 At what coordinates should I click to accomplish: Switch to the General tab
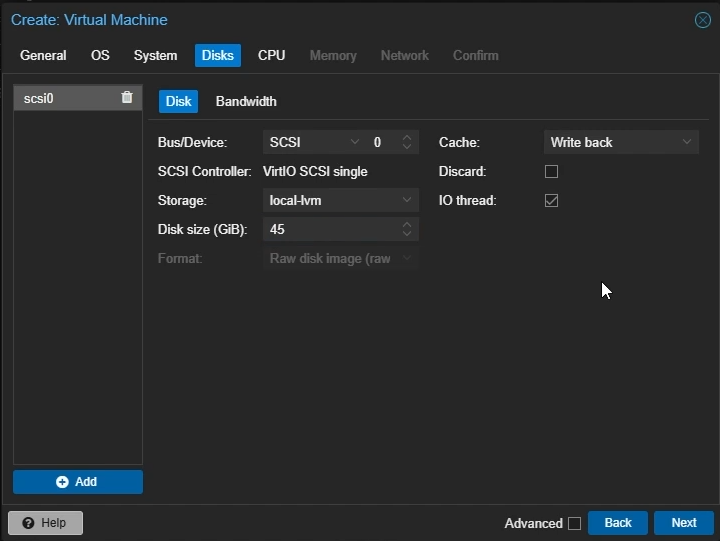pyautogui.click(x=43, y=56)
